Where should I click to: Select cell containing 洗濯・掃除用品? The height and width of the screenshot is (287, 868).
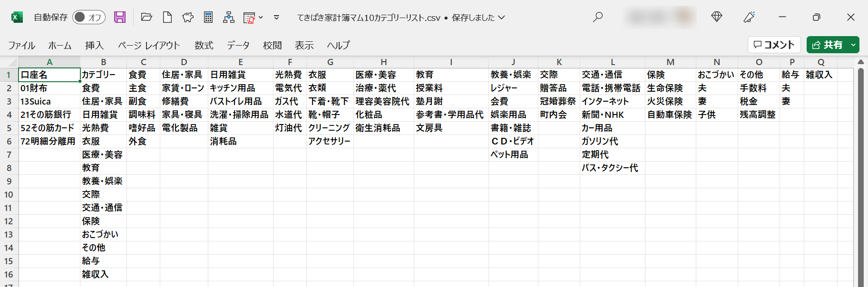click(241, 115)
